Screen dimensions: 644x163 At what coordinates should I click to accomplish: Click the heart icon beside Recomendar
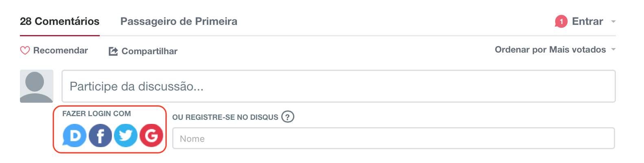[25, 51]
